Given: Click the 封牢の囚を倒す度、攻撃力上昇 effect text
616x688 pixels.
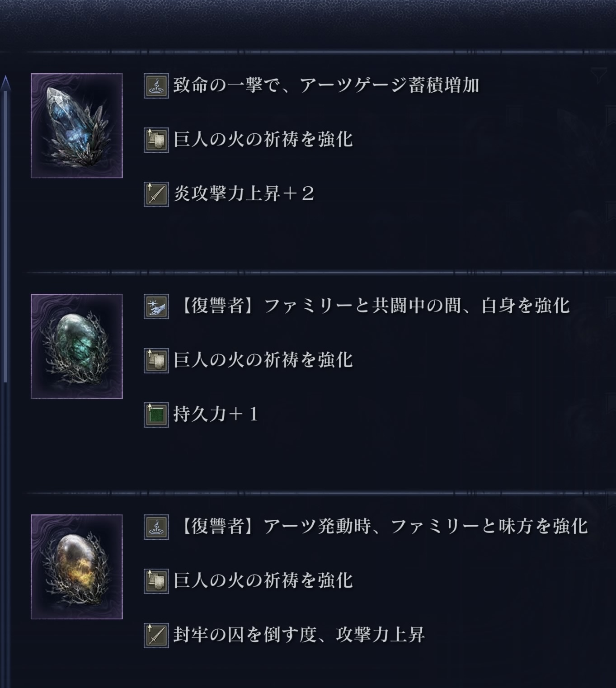Looking at the screenshot, I should pos(299,635).
